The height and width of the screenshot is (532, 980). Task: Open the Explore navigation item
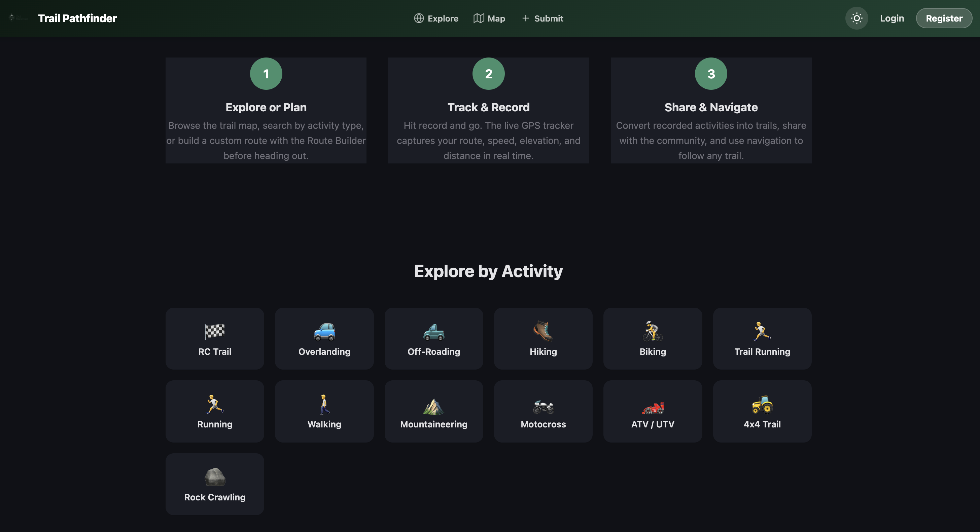(x=436, y=18)
